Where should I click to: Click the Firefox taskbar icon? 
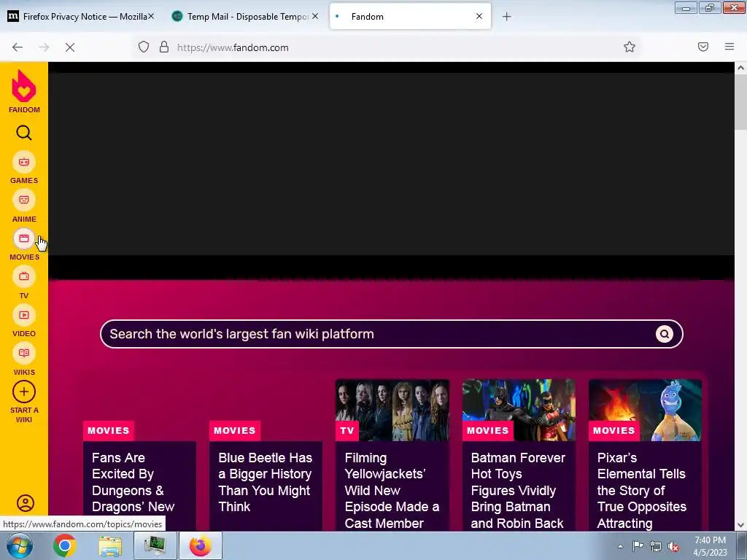pos(200,545)
